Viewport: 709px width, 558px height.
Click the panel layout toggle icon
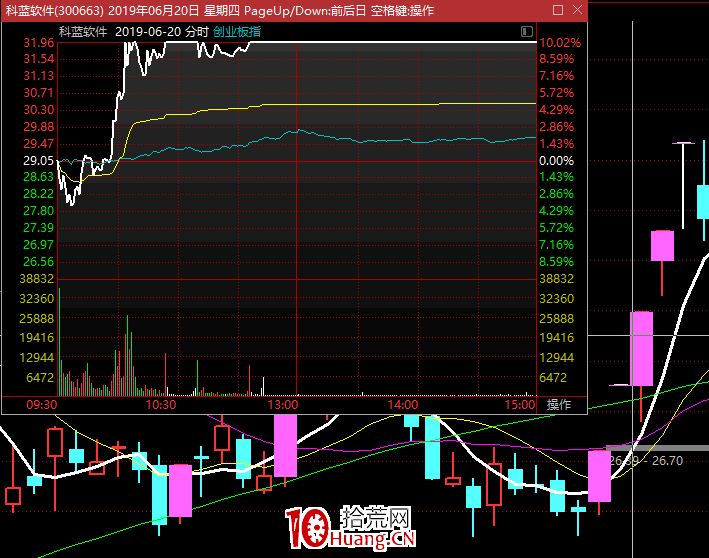click(526, 31)
